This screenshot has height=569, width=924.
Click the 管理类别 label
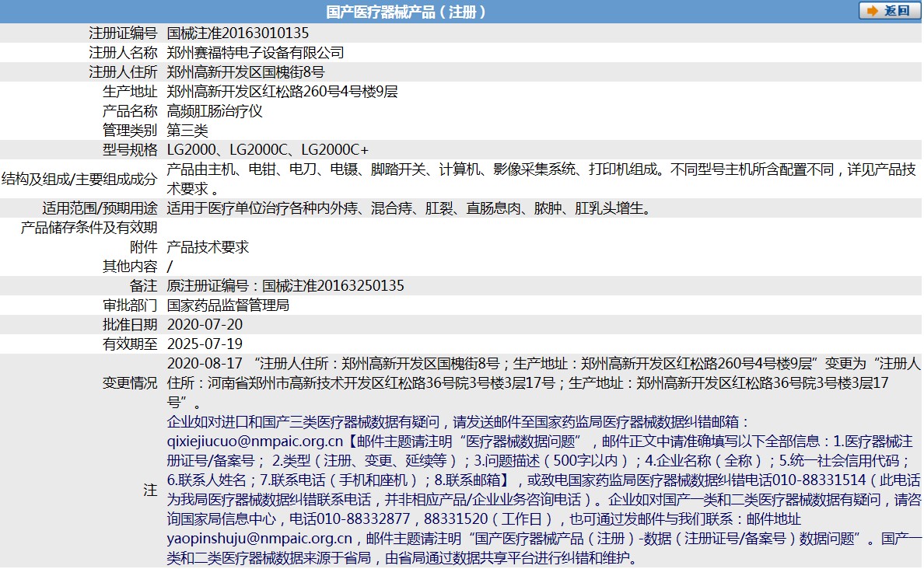[130, 130]
